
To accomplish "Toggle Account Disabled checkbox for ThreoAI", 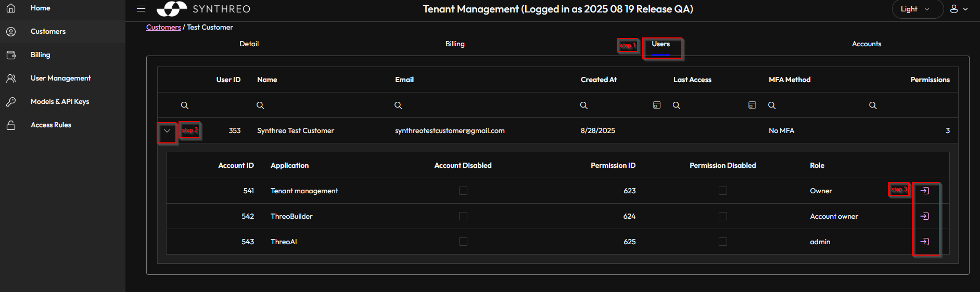I will pyautogui.click(x=463, y=242).
